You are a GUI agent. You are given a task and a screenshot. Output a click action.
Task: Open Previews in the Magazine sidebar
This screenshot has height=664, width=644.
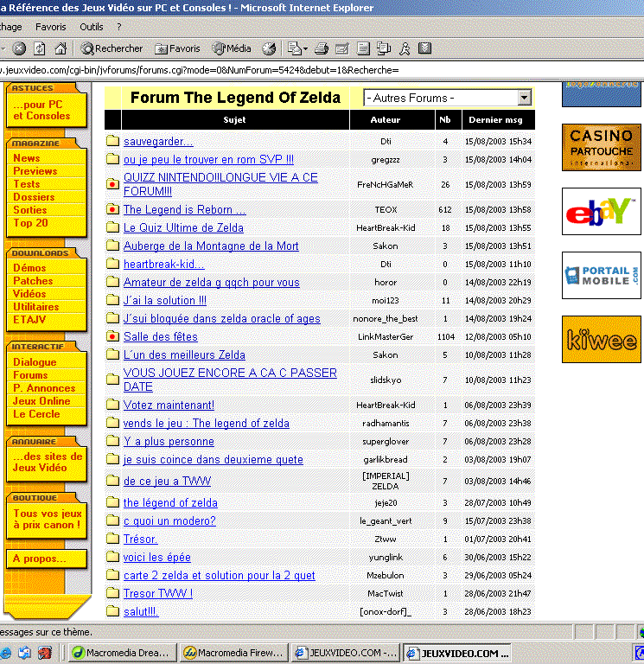coord(35,171)
